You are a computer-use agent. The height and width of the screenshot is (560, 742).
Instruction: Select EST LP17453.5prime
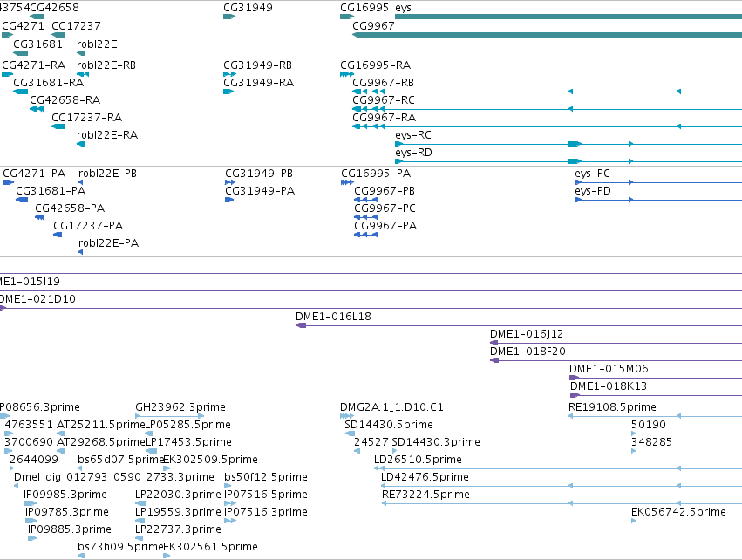pyautogui.click(x=189, y=442)
